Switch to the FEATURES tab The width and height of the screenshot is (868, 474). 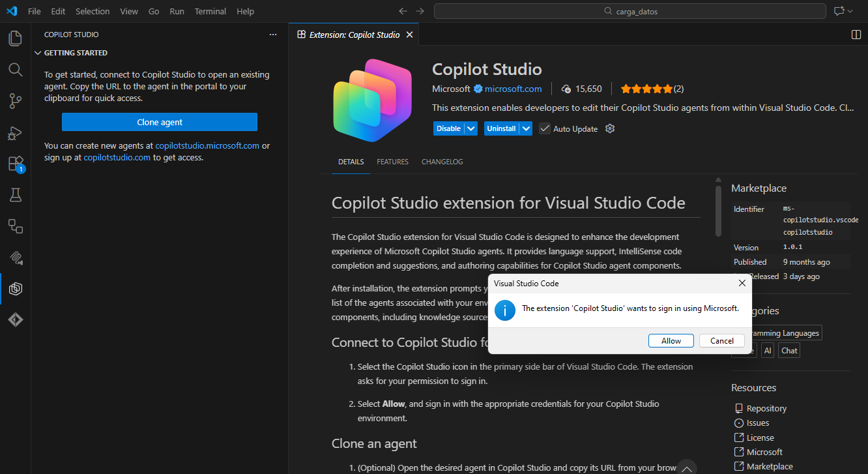pyautogui.click(x=392, y=162)
